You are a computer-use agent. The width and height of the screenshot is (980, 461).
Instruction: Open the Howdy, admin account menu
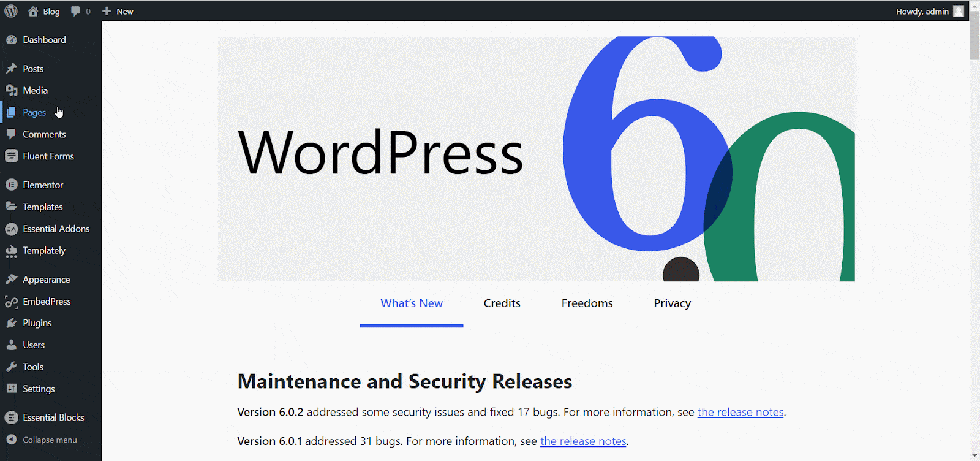[x=930, y=11]
